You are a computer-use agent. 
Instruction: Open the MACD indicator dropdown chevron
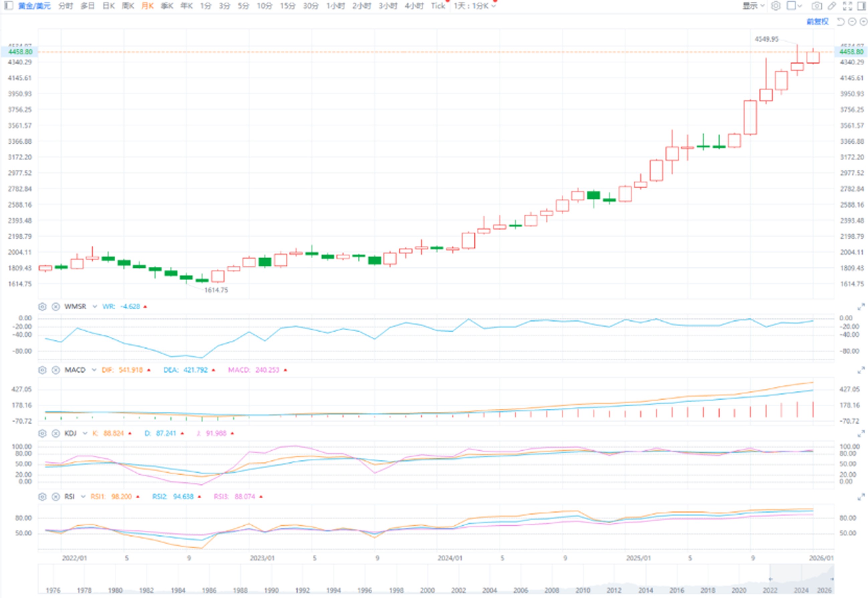[93, 370]
